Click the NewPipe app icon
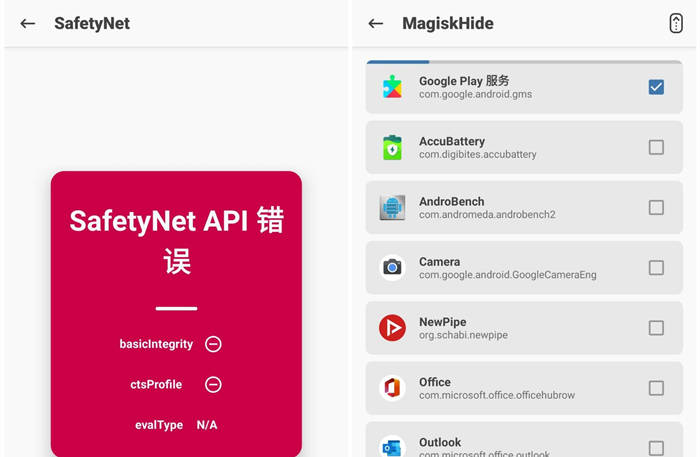The height and width of the screenshot is (457, 700). (x=392, y=327)
